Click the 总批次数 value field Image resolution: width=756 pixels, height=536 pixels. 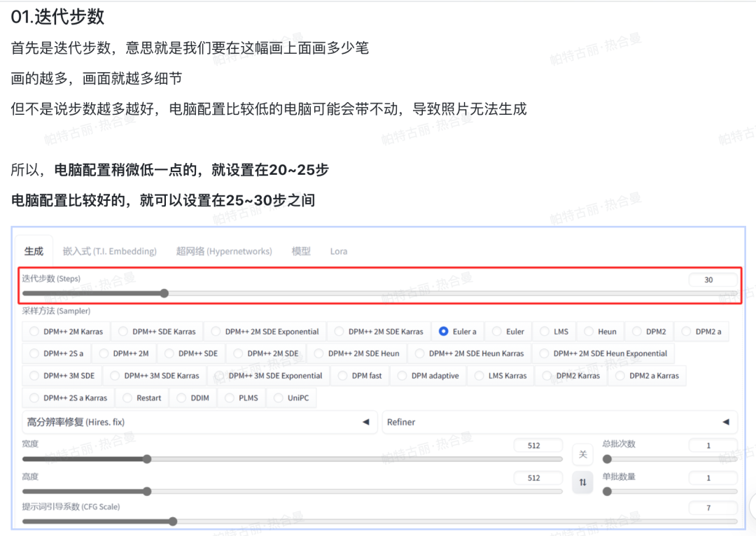713,445
